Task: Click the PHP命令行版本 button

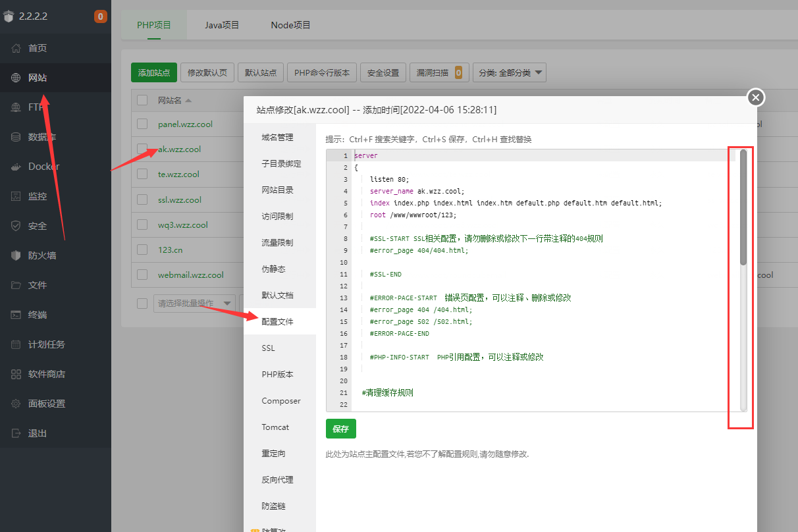Action: [x=322, y=72]
